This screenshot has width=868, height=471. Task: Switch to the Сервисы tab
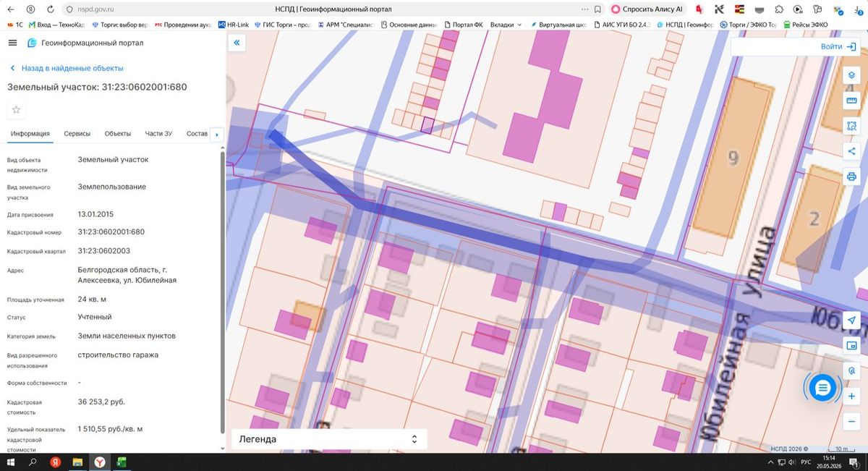tap(77, 134)
